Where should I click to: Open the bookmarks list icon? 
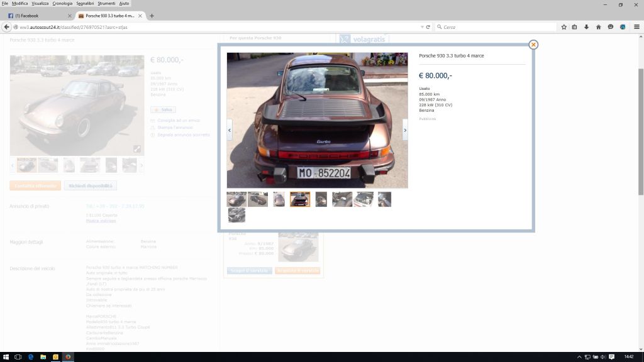coord(575,27)
